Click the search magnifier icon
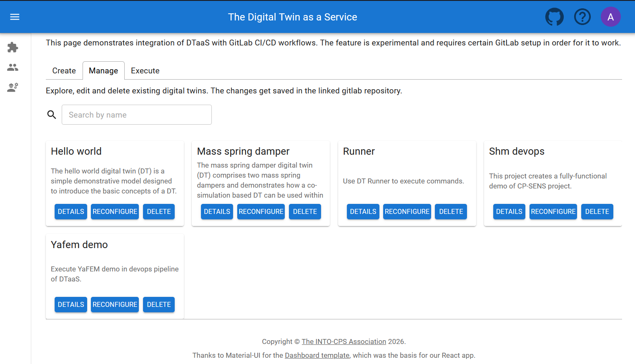Image resolution: width=635 pixels, height=364 pixels. [x=52, y=114]
